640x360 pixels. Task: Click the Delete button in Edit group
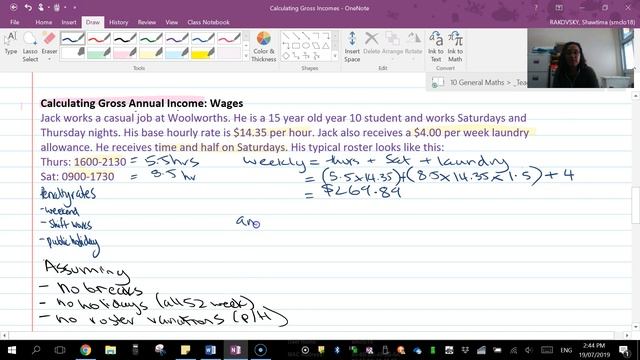click(371, 43)
